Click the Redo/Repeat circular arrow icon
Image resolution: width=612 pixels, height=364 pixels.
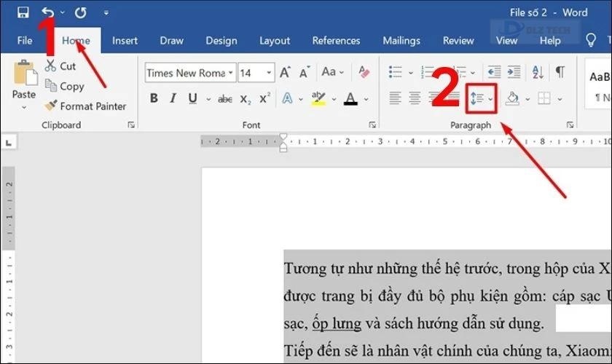click(81, 13)
